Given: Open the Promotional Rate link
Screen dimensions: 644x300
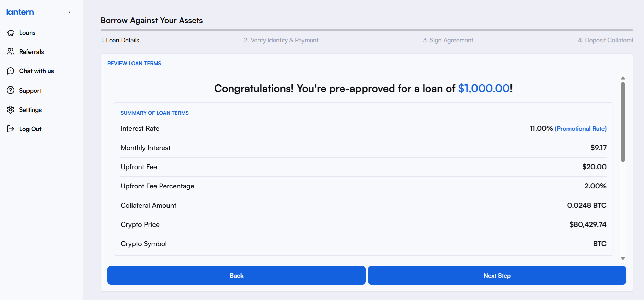Looking at the screenshot, I should (x=580, y=129).
